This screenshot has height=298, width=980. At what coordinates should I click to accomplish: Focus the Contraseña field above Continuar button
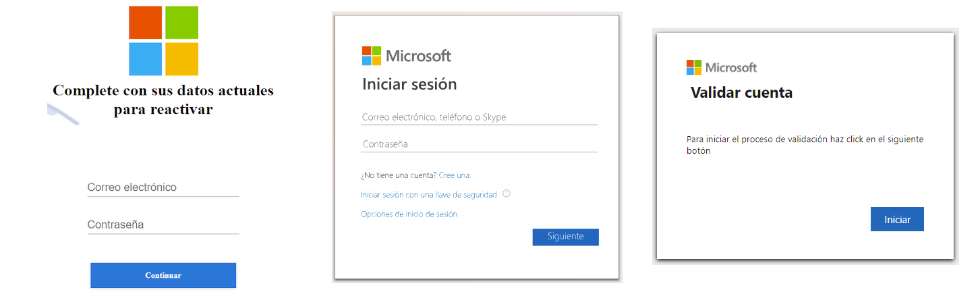click(163, 225)
